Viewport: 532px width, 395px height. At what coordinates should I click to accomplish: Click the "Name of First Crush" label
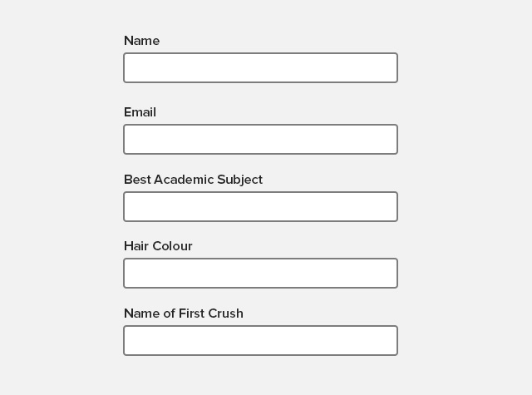pos(184,314)
